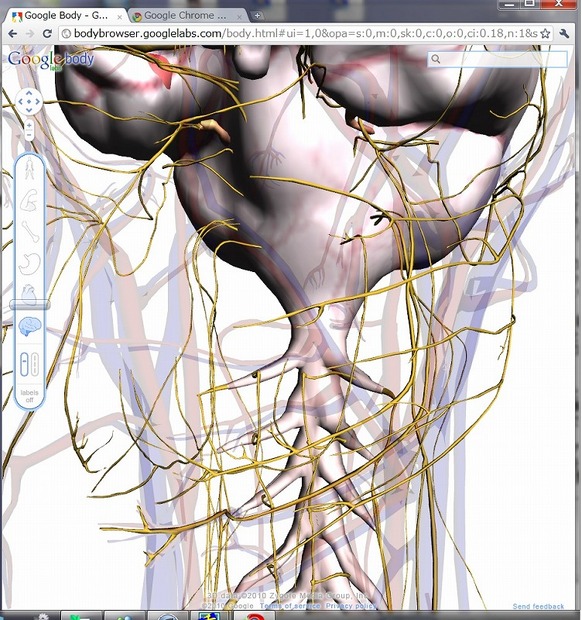Open the Chrome wrench menu
Screen dimensions: 582x620
pos(565,34)
